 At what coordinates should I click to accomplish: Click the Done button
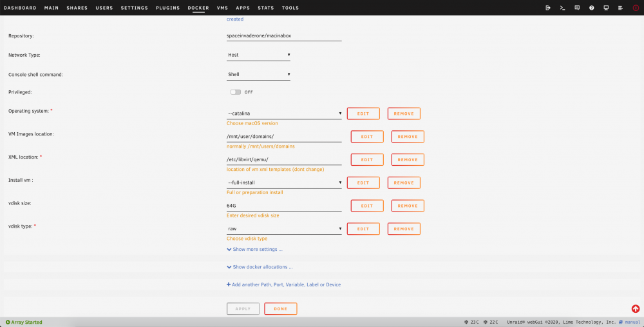[x=281, y=308]
